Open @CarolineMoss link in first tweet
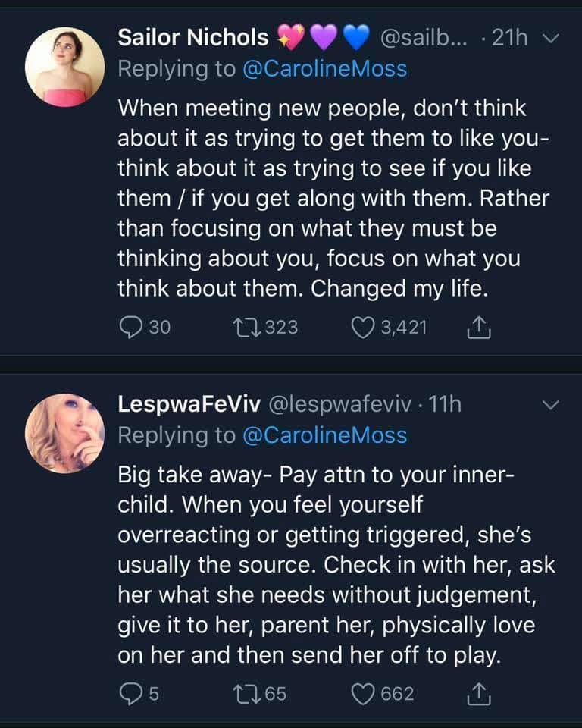The image size is (582, 728). pyautogui.click(x=324, y=69)
